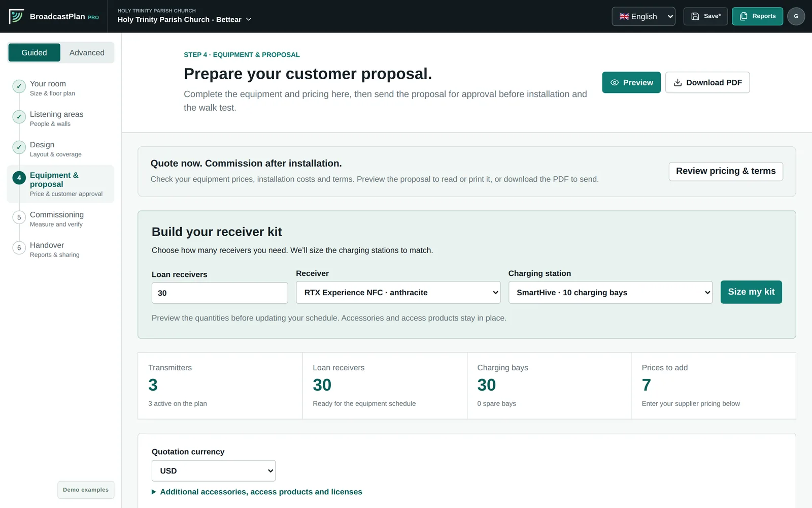Switch to Advanced mode
The image size is (812, 508).
click(87, 52)
